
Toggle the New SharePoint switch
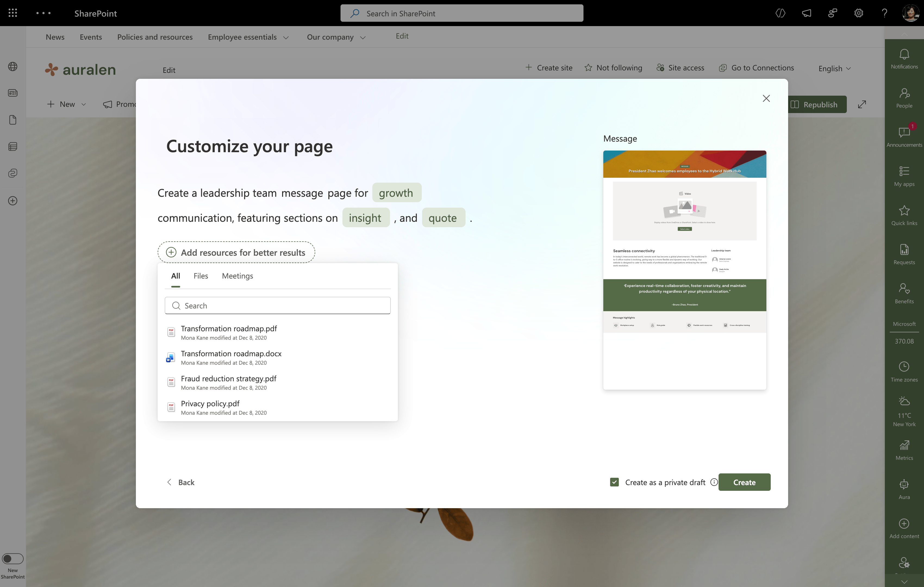[13, 559]
